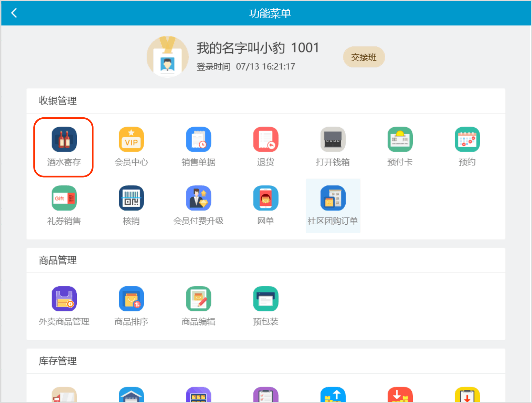Click the 交接班 shift handover button
532x403 pixels.
point(364,57)
